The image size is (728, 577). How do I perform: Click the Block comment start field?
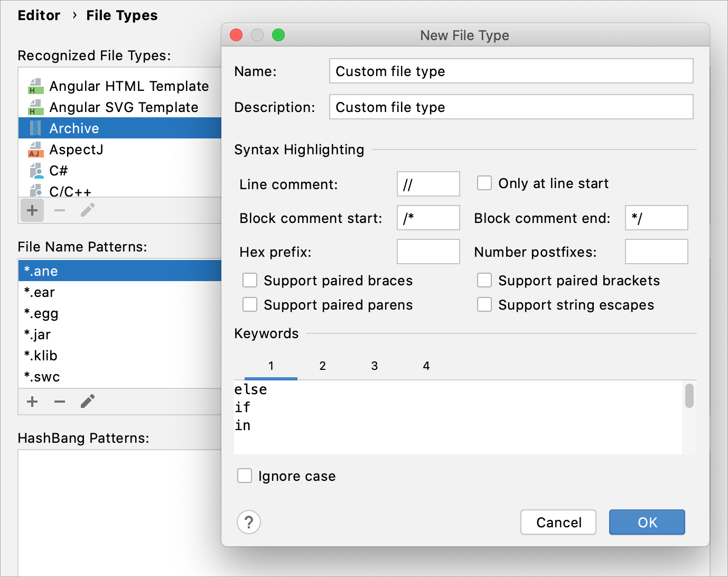tap(428, 218)
